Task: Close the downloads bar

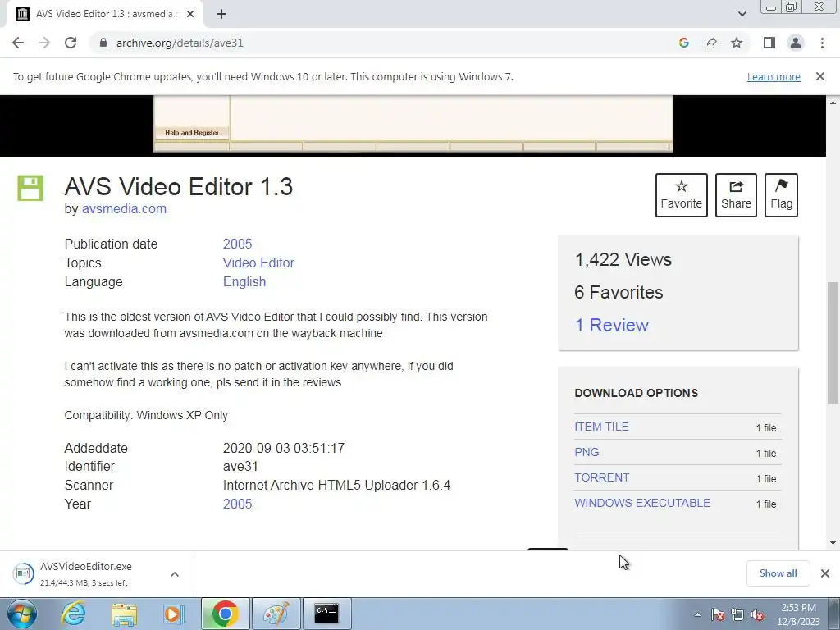Action: pos(825,573)
